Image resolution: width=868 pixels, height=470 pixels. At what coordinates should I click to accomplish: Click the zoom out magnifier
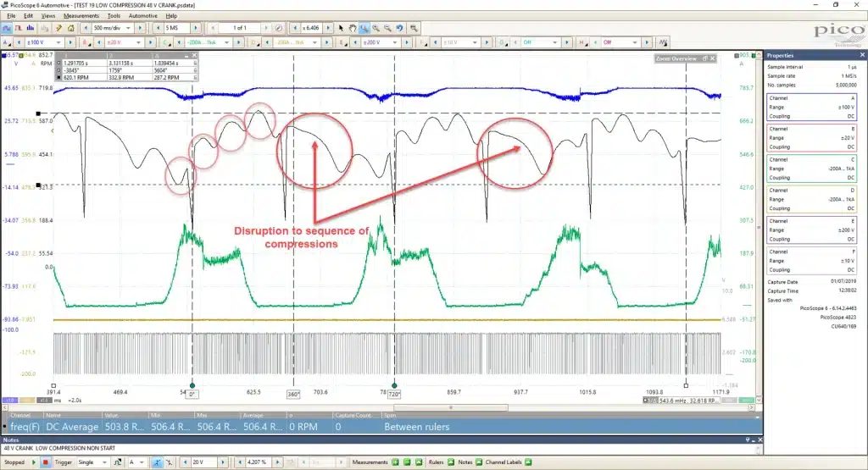tap(387, 28)
